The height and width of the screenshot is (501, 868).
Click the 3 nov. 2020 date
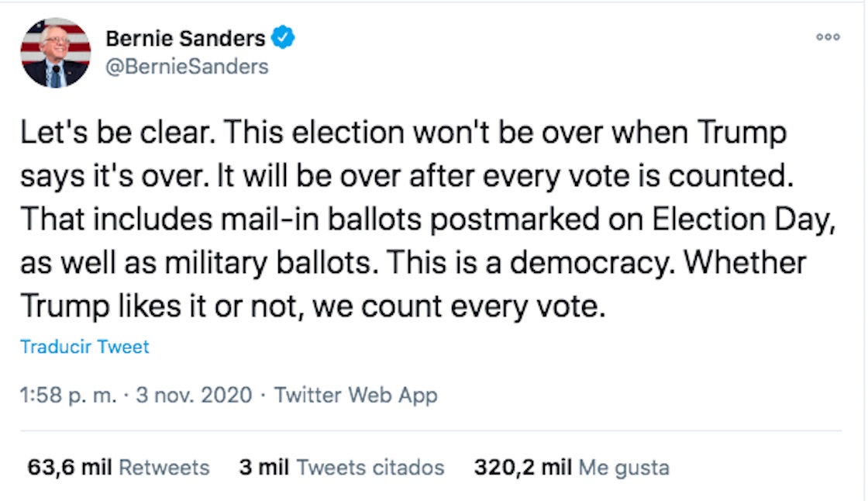[194, 396]
